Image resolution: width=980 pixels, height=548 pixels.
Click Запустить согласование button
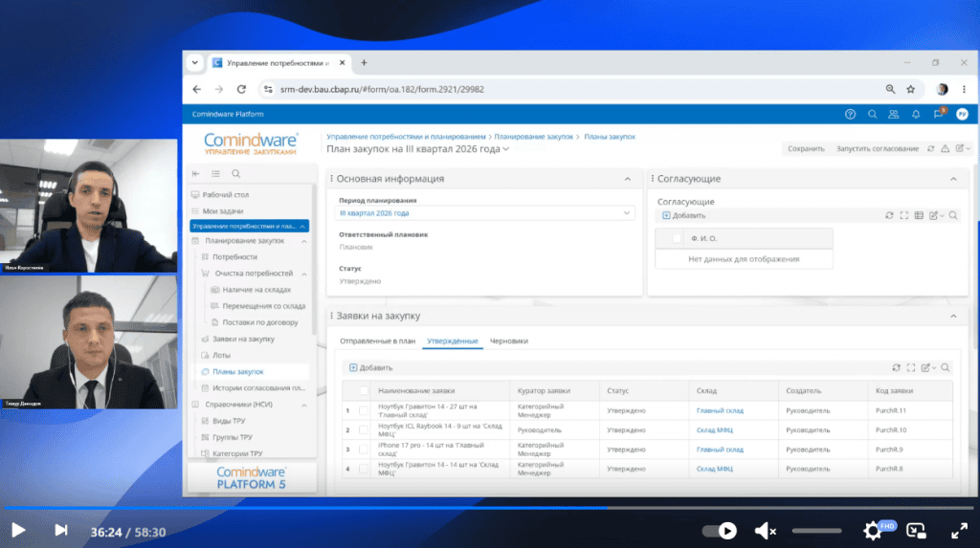pos(878,149)
